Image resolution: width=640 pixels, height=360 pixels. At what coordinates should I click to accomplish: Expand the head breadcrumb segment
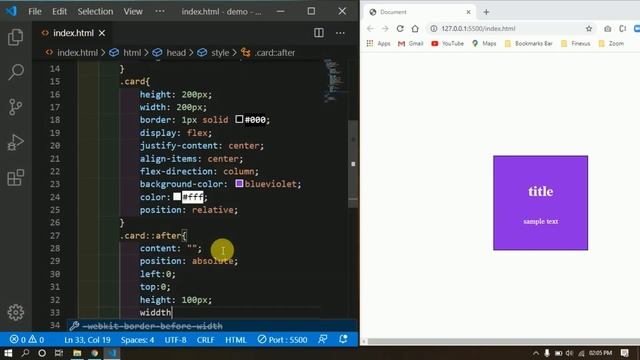click(x=176, y=53)
